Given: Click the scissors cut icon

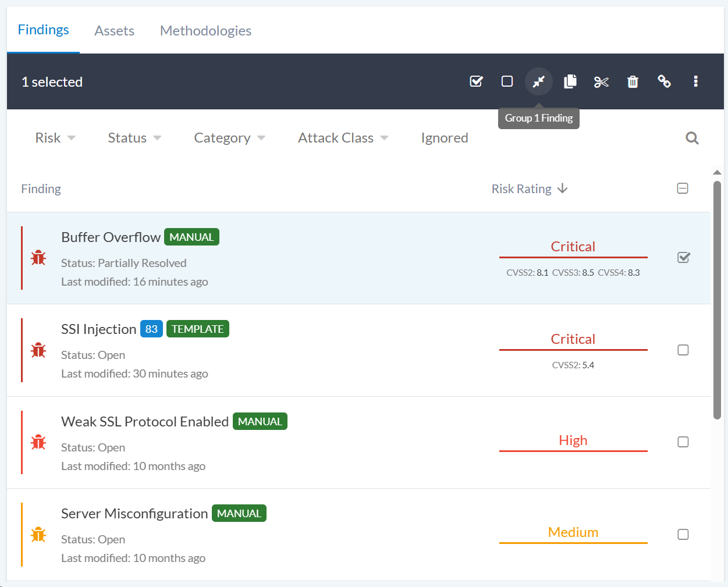Looking at the screenshot, I should 601,82.
